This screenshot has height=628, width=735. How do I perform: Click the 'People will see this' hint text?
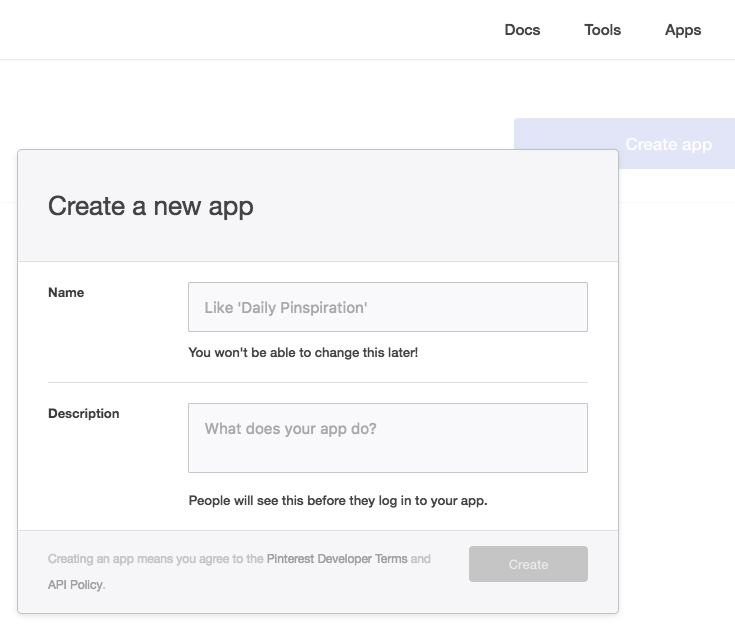click(x=338, y=501)
